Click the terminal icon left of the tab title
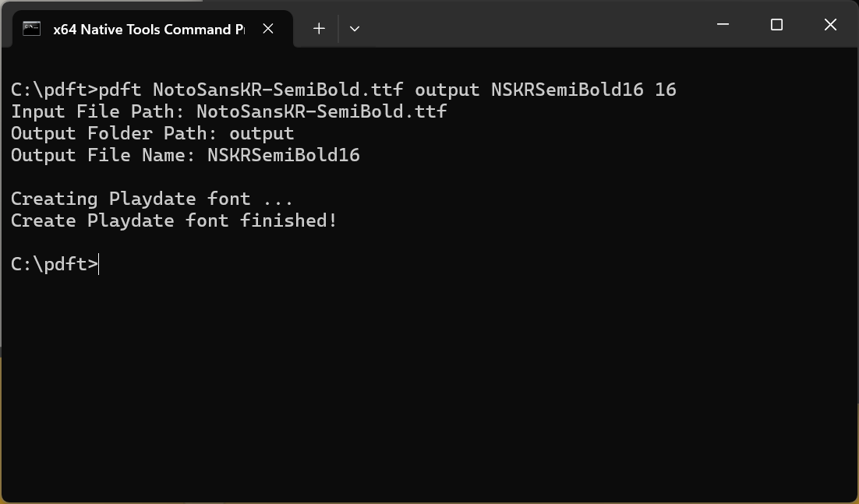 tap(31, 28)
